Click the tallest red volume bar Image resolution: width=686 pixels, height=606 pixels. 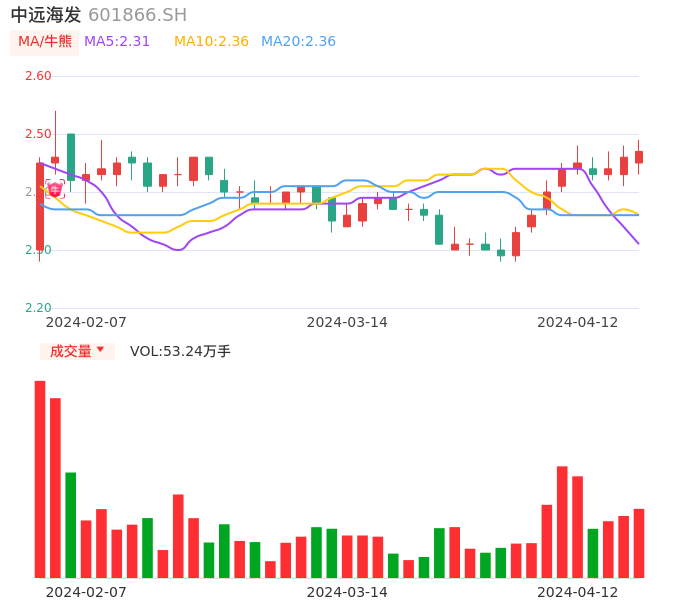(40, 478)
